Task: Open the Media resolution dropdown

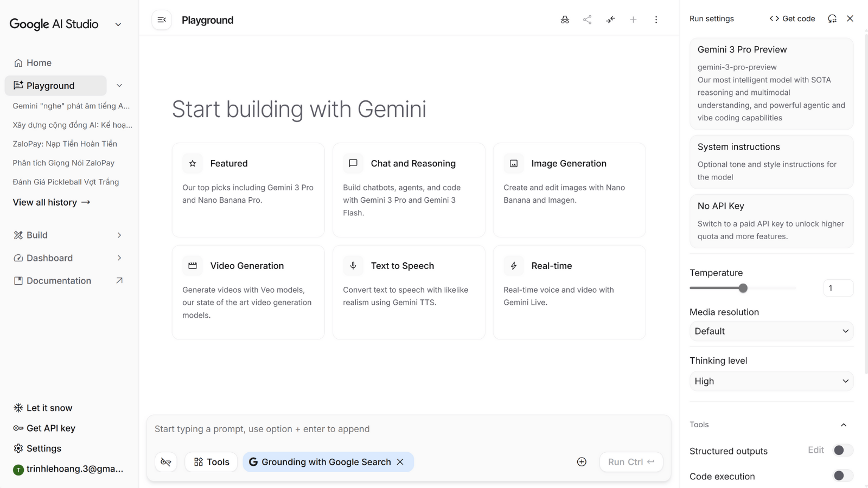Action: point(771,331)
